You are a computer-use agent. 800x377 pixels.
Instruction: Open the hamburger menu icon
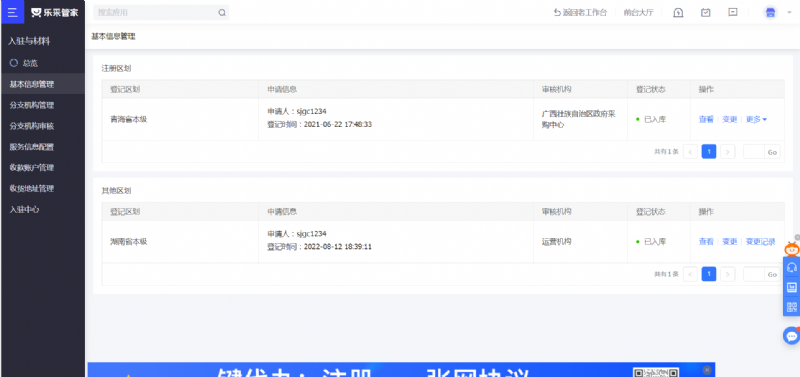click(12, 12)
